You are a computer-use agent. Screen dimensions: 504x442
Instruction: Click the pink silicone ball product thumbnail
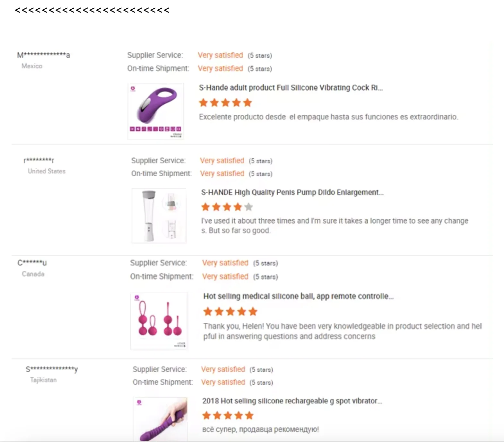pyautogui.click(x=159, y=321)
